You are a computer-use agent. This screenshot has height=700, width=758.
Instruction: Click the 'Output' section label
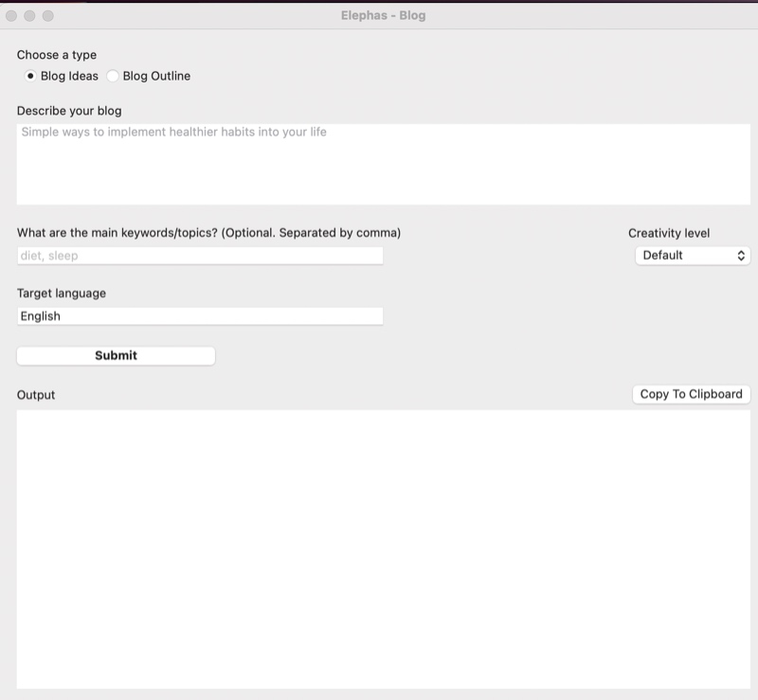tap(36, 395)
